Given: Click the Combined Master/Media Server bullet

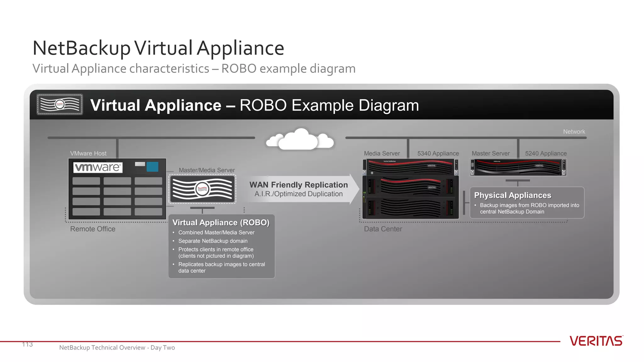Looking at the screenshot, I should tap(216, 233).
